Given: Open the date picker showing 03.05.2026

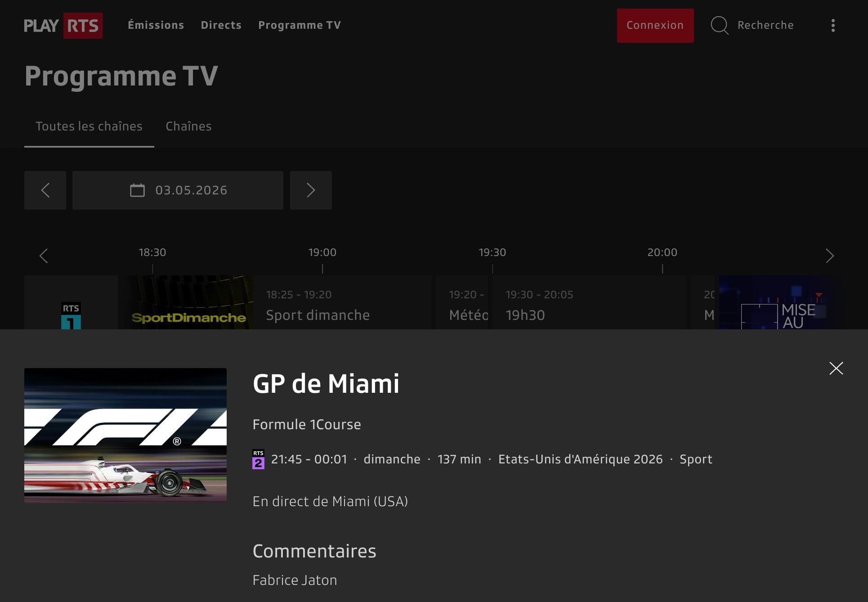Looking at the screenshot, I should [x=178, y=190].
